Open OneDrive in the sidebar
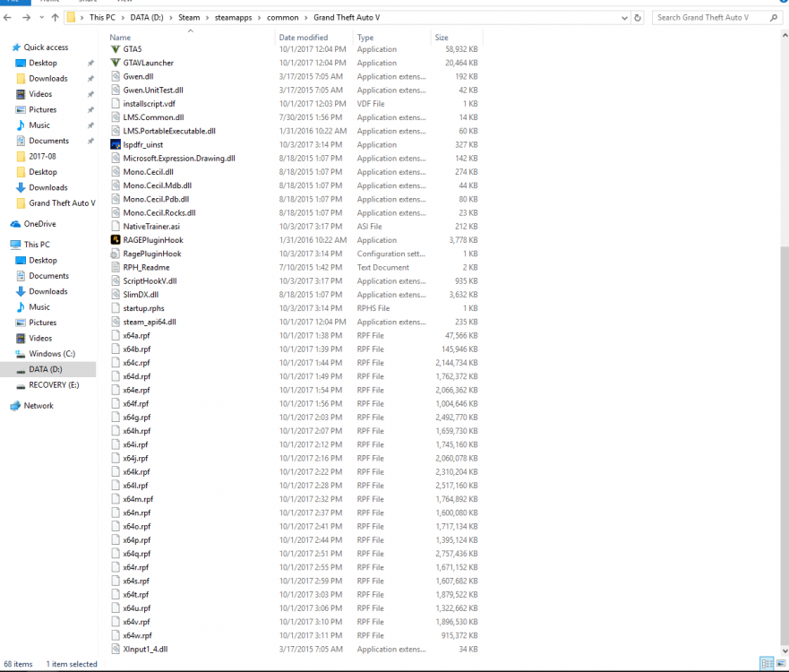The width and height of the screenshot is (789, 672). tap(34, 224)
